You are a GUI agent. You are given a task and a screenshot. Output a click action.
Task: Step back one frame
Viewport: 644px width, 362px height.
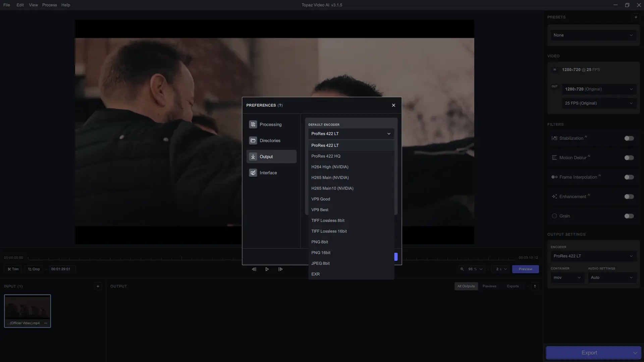click(254, 269)
